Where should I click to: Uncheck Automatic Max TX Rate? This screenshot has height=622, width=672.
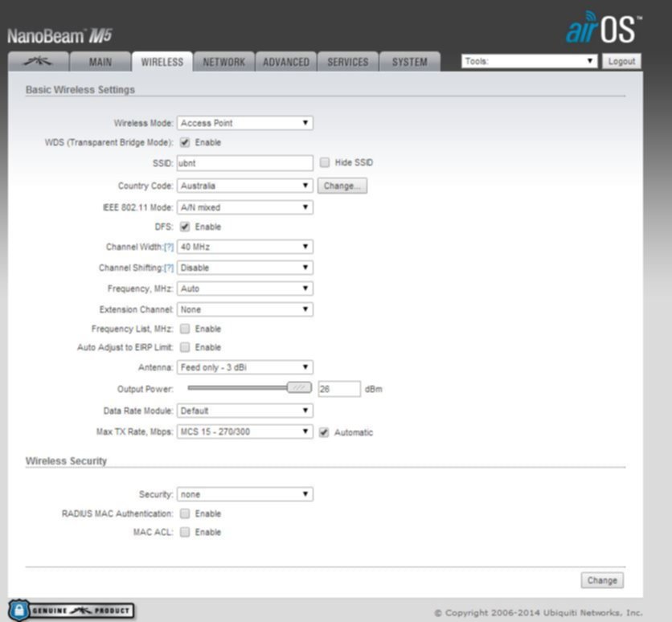point(324,432)
